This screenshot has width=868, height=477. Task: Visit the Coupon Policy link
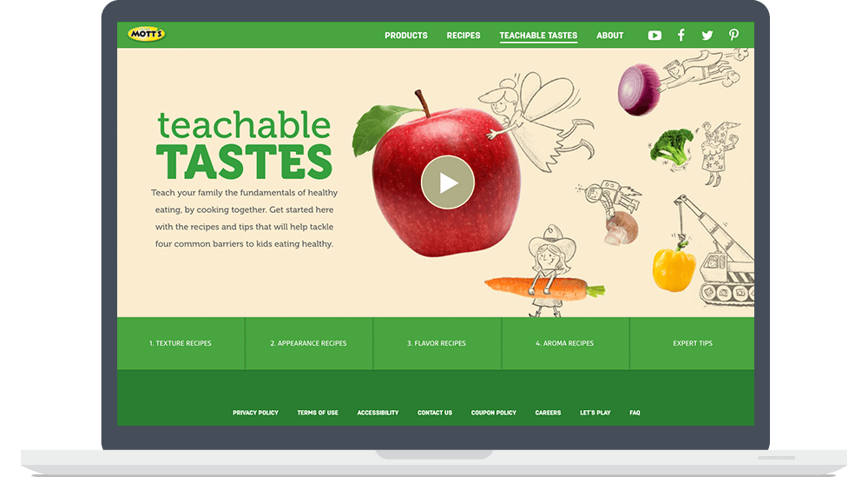(x=494, y=413)
